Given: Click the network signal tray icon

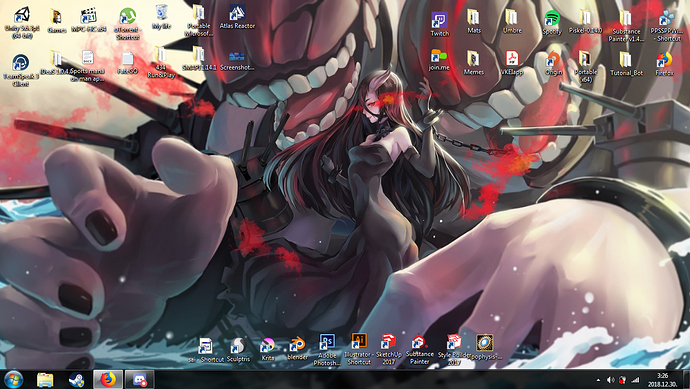Looking at the screenshot, I should point(635,380).
